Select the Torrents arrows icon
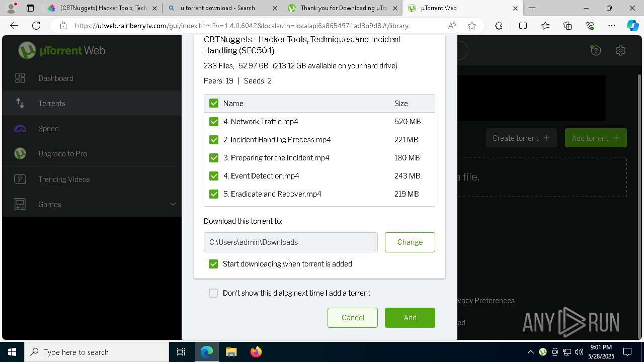The width and height of the screenshot is (644, 362). (20, 103)
